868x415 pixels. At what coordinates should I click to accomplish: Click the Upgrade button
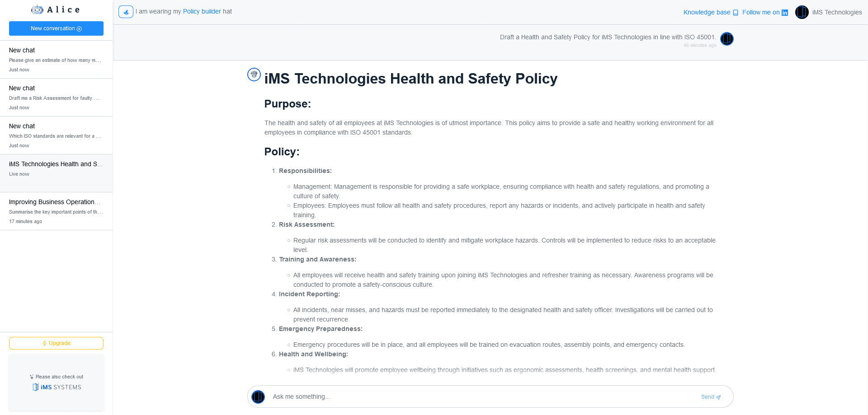(x=56, y=343)
